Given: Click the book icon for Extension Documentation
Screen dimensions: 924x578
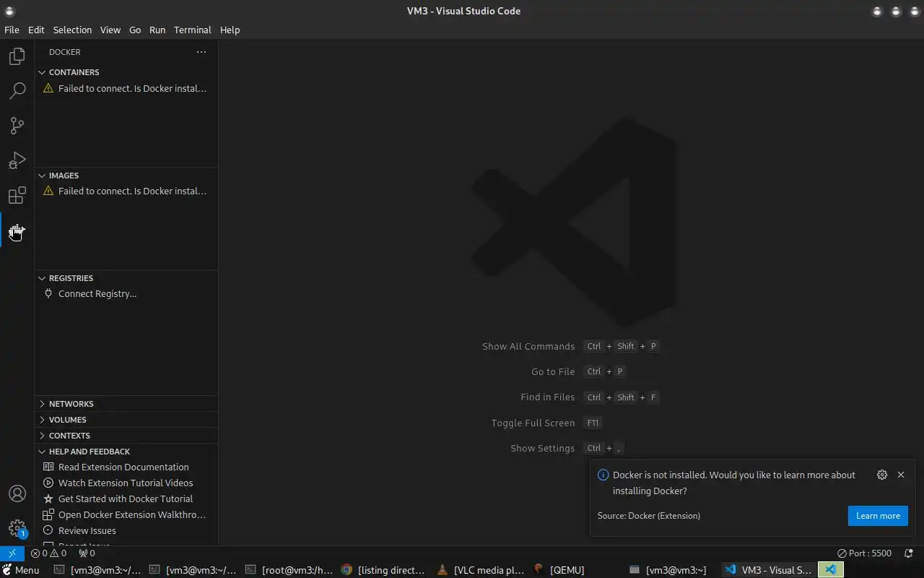Looking at the screenshot, I should tap(48, 467).
